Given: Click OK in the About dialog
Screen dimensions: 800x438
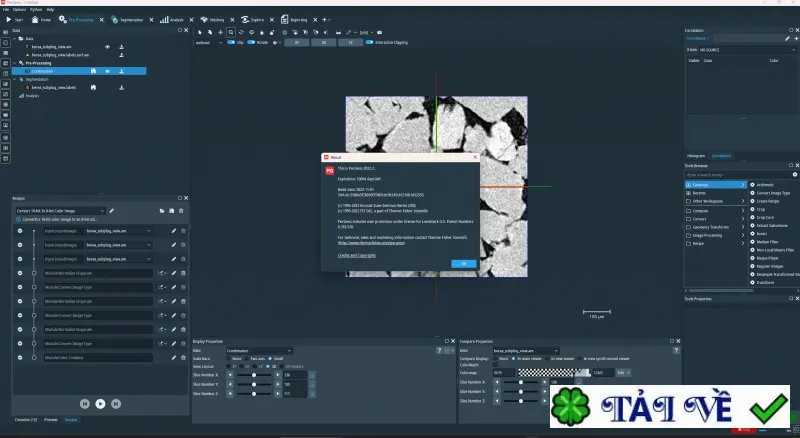Looking at the screenshot, I should [464, 263].
